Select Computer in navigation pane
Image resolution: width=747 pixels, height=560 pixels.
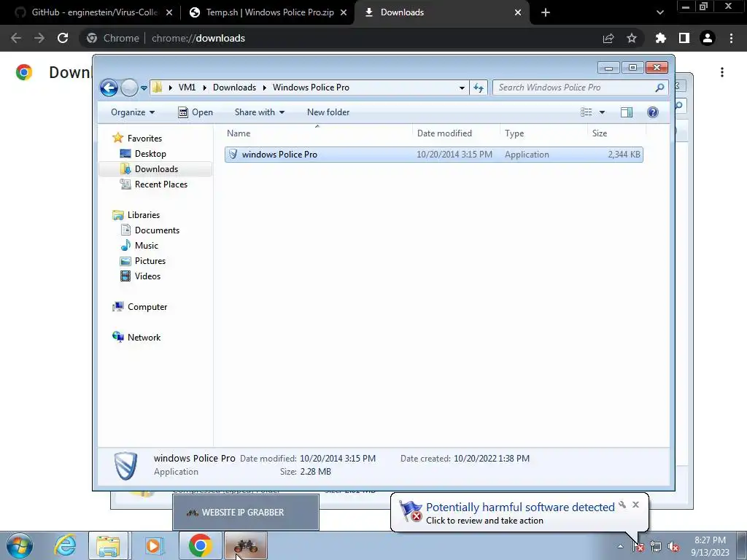(x=147, y=307)
